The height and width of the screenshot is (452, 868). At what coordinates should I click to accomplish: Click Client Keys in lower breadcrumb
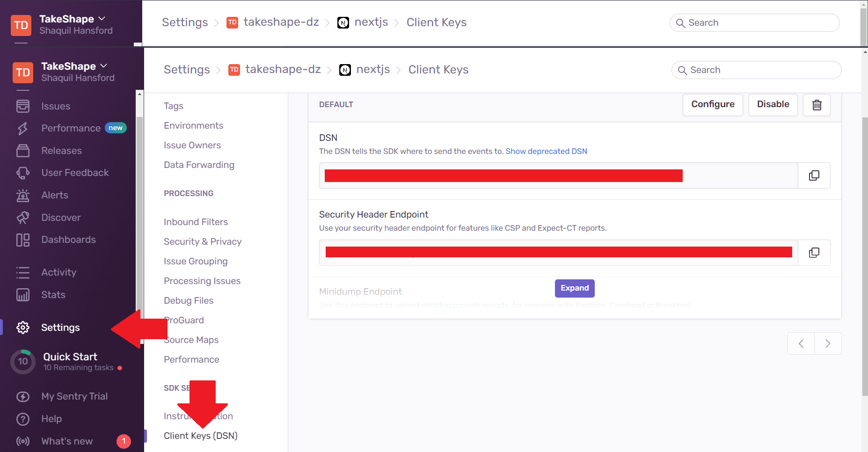pyautogui.click(x=438, y=70)
